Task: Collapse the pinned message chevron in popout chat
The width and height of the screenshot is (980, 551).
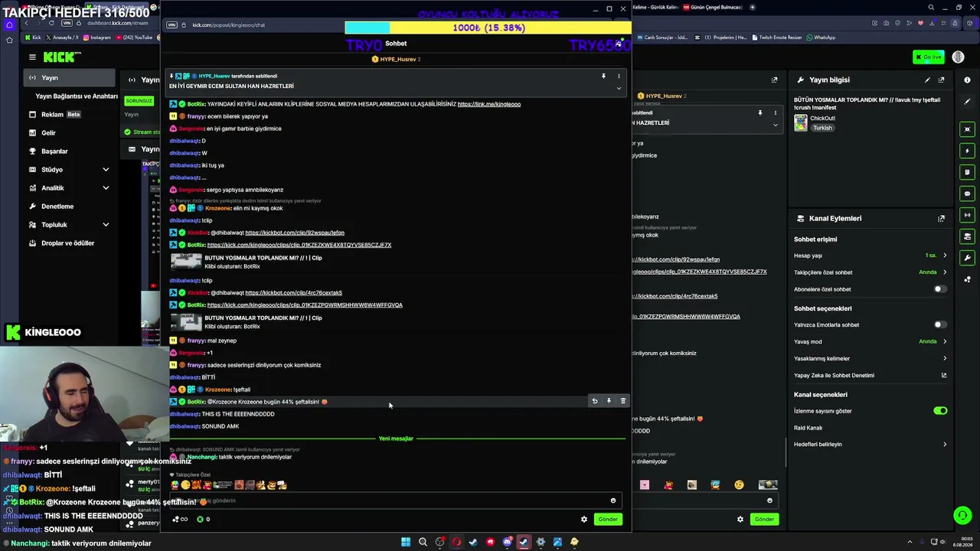Action: [619, 88]
